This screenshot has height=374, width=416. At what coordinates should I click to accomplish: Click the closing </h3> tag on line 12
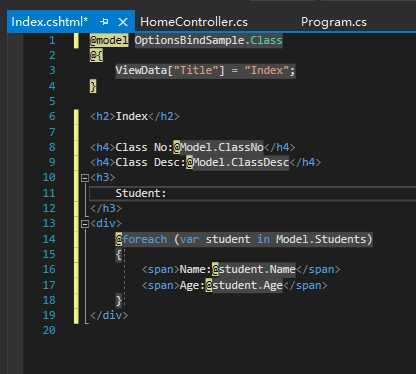[106, 208]
